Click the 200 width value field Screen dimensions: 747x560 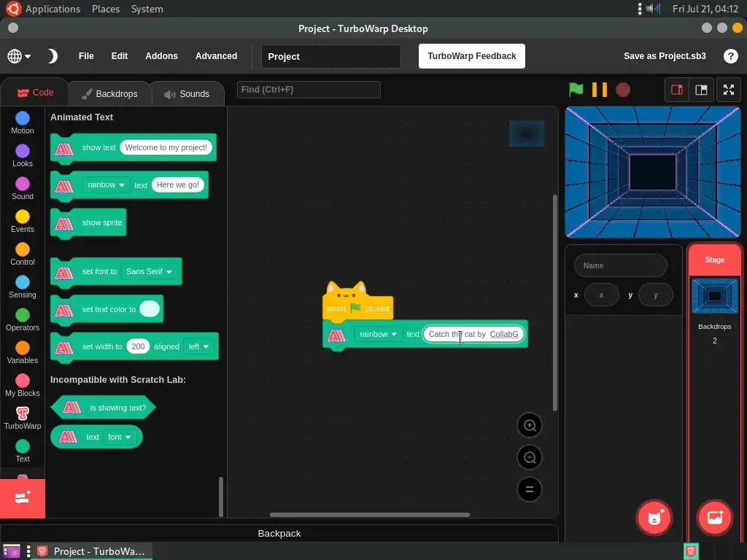(138, 346)
